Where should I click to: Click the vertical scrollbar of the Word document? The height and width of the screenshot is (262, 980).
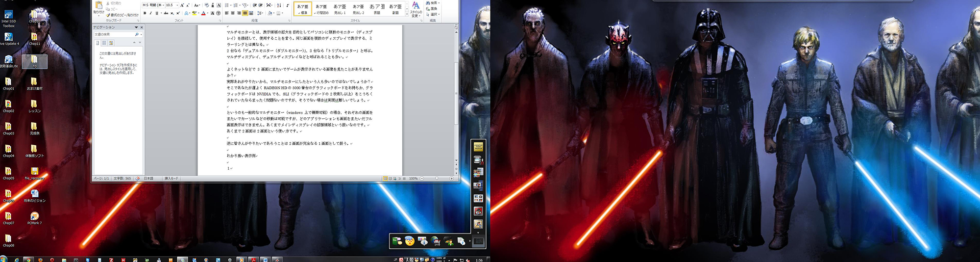pos(456,93)
